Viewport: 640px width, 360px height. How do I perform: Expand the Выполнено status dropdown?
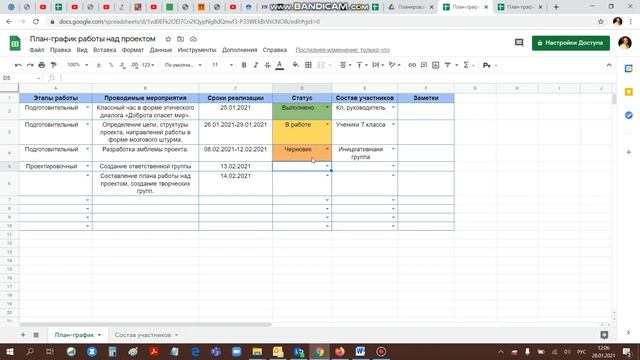click(327, 108)
